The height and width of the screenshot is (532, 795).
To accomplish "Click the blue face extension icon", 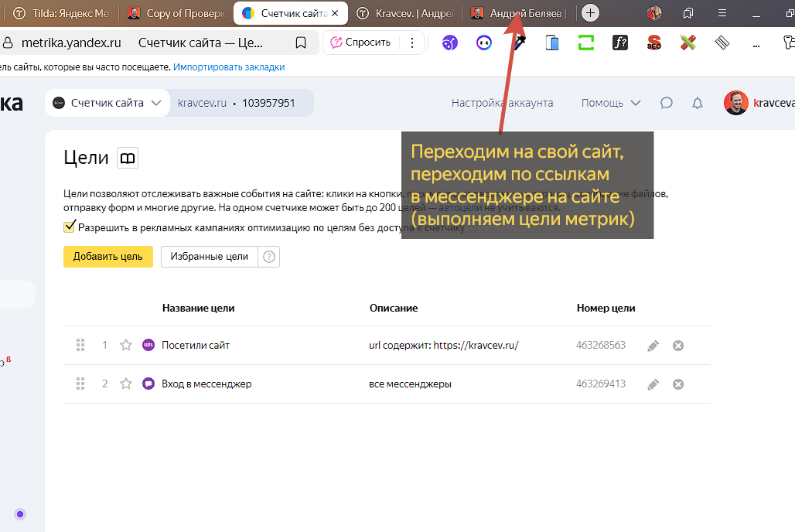I will 484,43.
